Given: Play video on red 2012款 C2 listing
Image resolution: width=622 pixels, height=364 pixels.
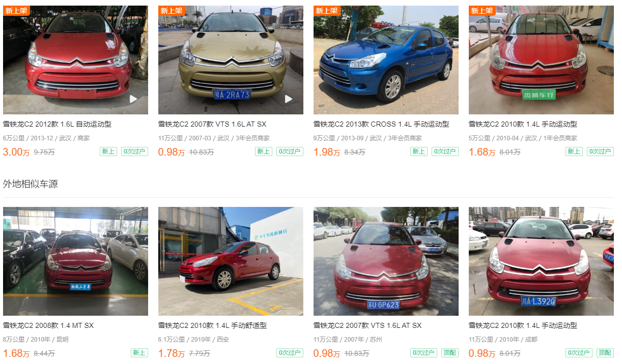Looking at the screenshot, I should click(133, 99).
